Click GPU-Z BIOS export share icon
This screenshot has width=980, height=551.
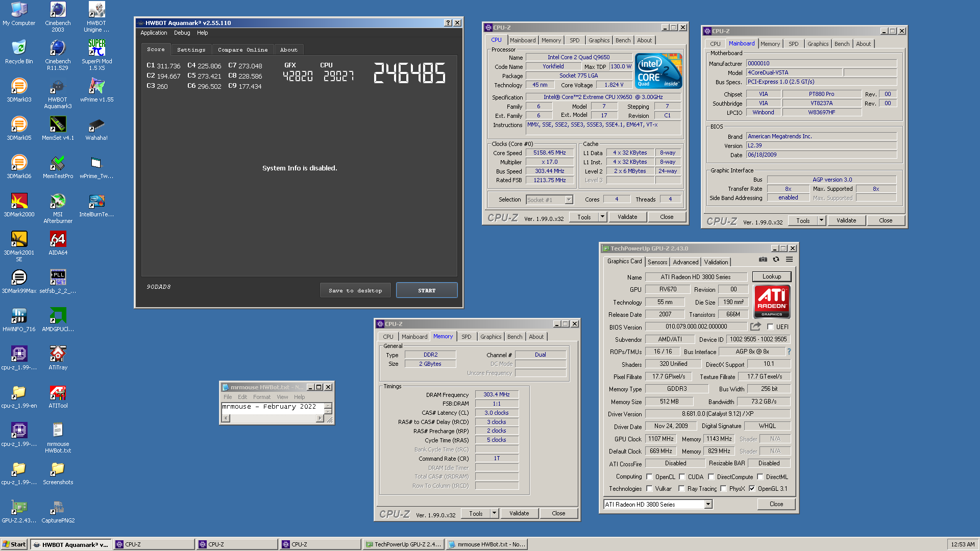[755, 327]
